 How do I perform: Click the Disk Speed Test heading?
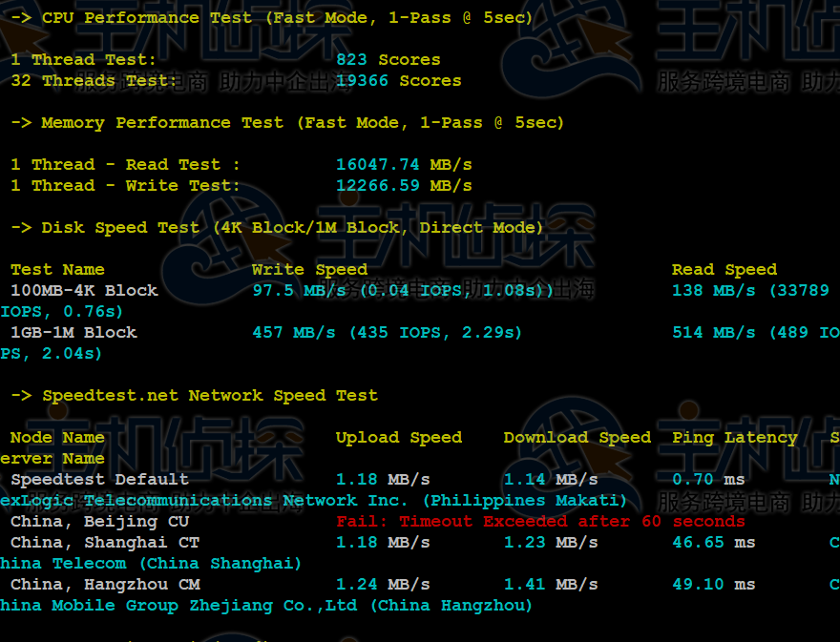[x=277, y=228]
